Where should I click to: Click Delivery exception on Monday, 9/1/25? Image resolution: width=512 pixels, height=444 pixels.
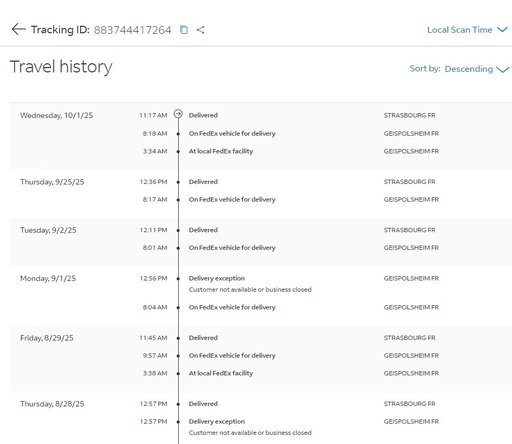tap(217, 278)
